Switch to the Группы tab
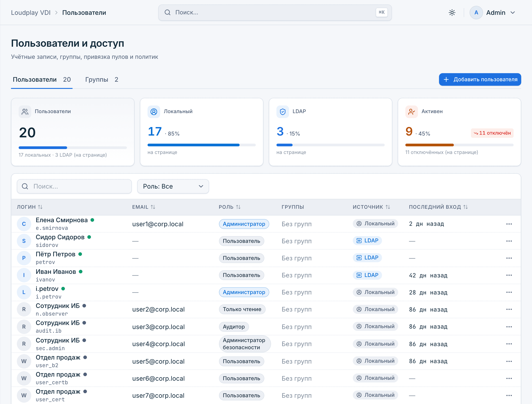Viewport: 532px width, 404px height. click(x=102, y=80)
